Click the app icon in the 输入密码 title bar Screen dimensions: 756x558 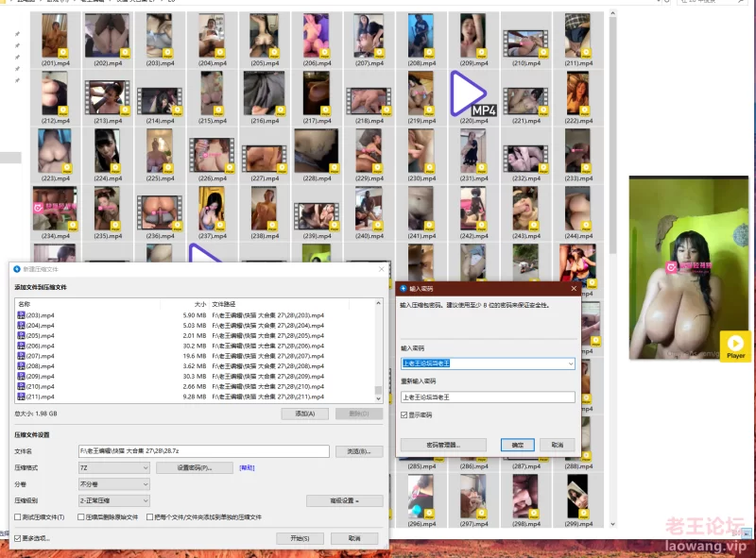(404, 289)
